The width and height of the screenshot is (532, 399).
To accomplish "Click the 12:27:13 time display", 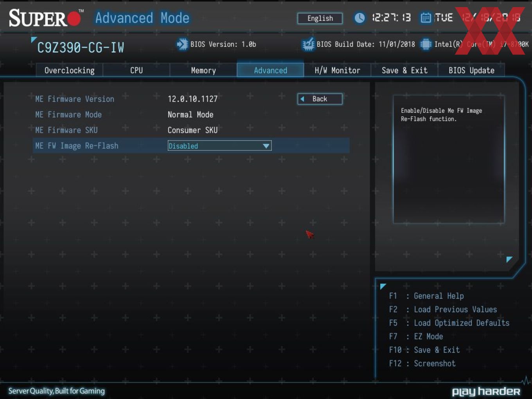I will [391, 18].
